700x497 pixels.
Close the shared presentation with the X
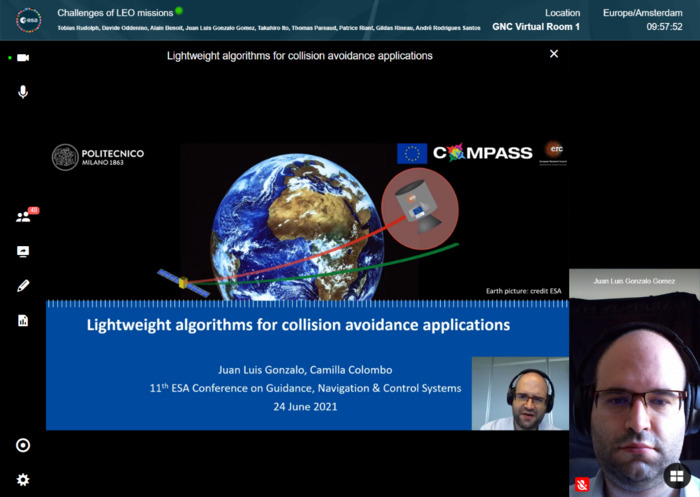(554, 54)
